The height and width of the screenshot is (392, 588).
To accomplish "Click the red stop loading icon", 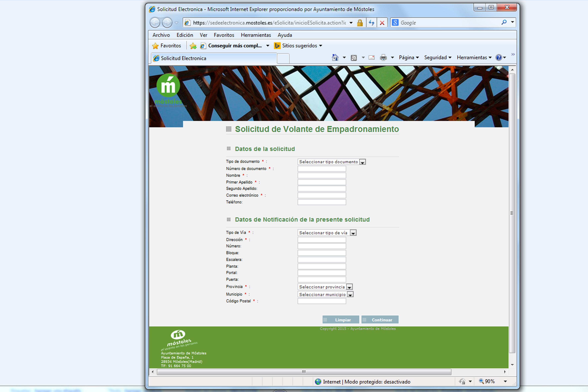I will click(x=382, y=23).
